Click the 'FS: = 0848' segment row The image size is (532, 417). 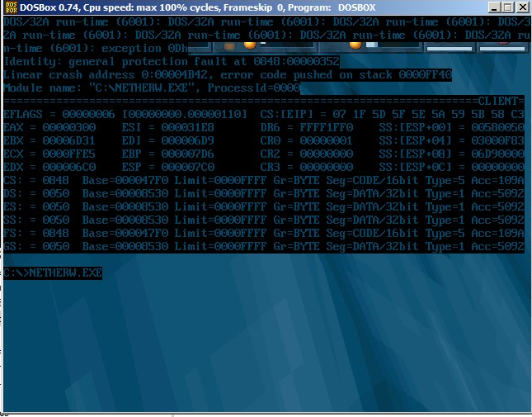(x=264, y=234)
